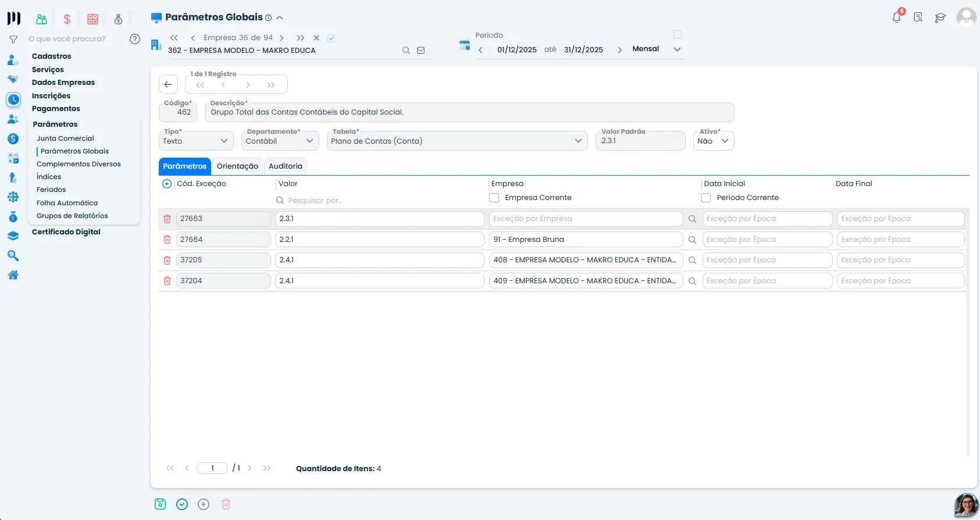Click the sidebar filter funnel icon

point(13,40)
